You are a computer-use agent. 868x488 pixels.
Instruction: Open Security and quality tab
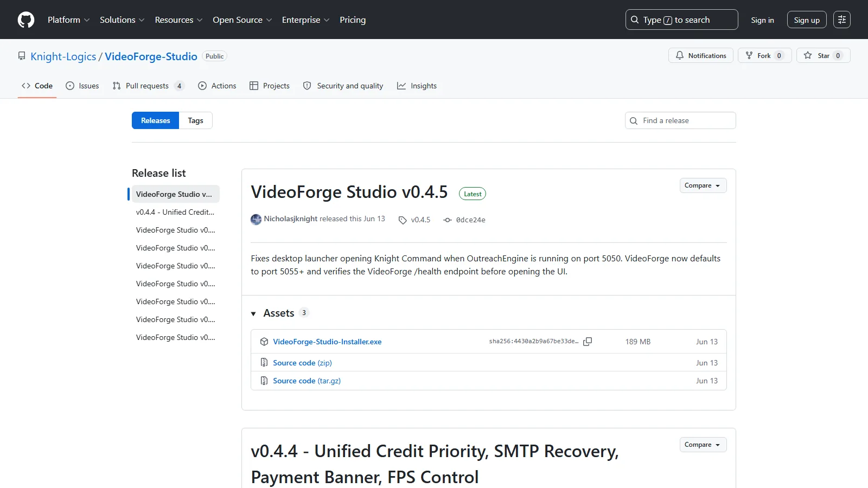(343, 86)
